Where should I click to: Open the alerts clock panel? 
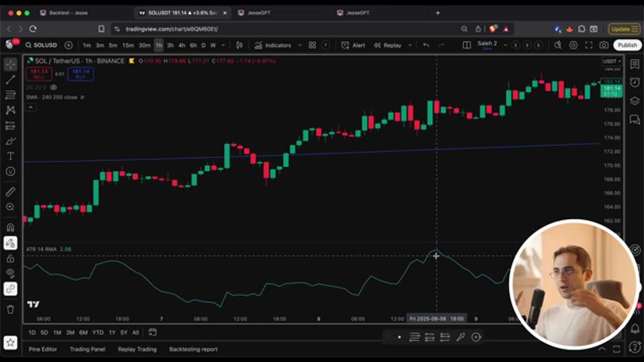tap(635, 82)
